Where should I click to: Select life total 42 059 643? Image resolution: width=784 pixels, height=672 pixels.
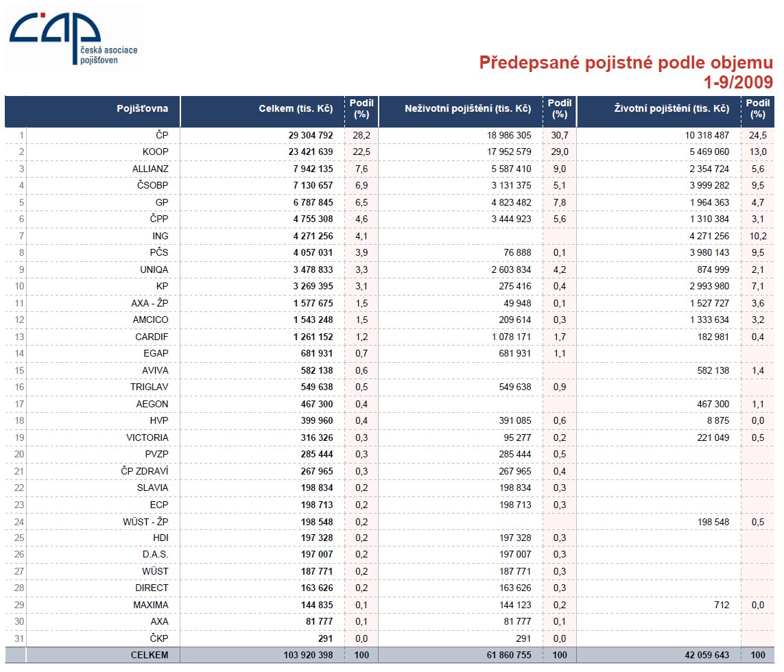click(706, 655)
